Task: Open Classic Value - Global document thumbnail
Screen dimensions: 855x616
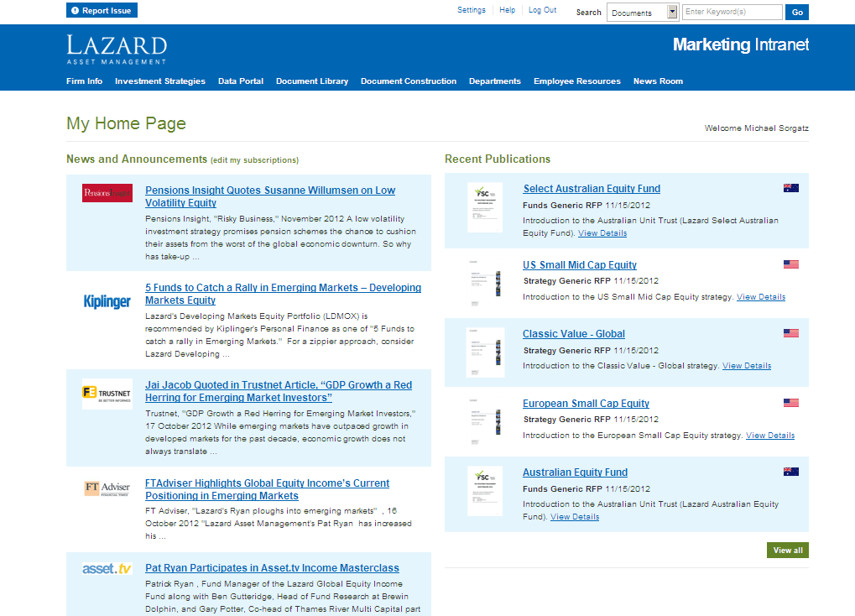Action: coord(485,352)
